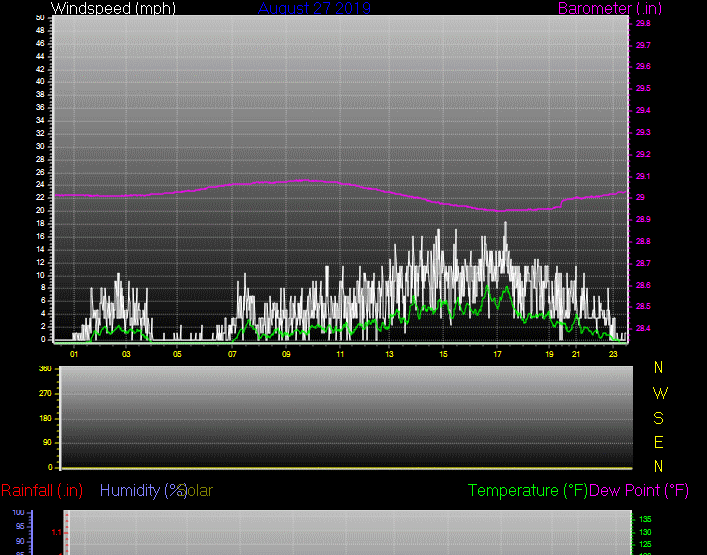
Task: Click the 28.4 barometer axis value
Action: pyautogui.click(x=643, y=328)
